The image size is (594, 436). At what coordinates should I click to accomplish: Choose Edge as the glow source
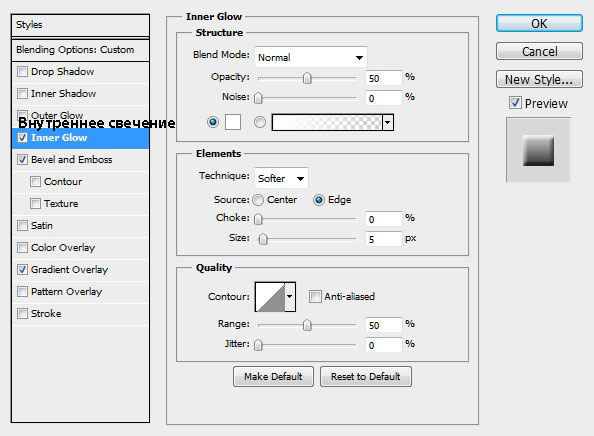(319, 200)
